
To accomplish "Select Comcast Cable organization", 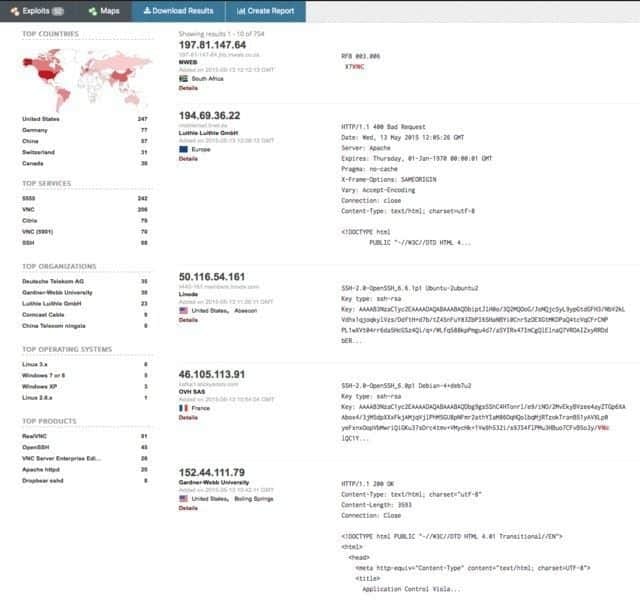I will 43,315.
